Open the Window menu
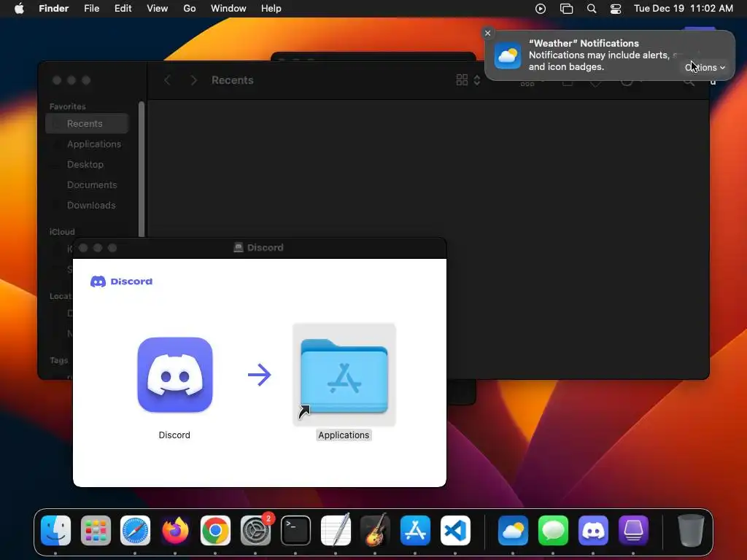 click(228, 9)
